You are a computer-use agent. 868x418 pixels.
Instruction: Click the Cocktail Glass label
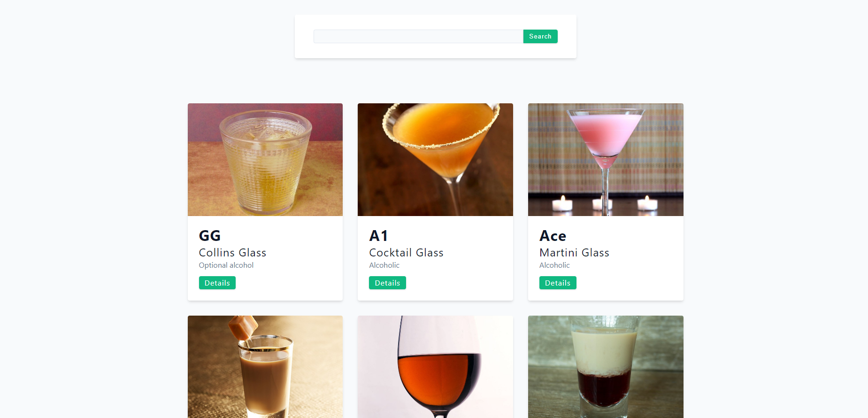click(x=406, y=253)
